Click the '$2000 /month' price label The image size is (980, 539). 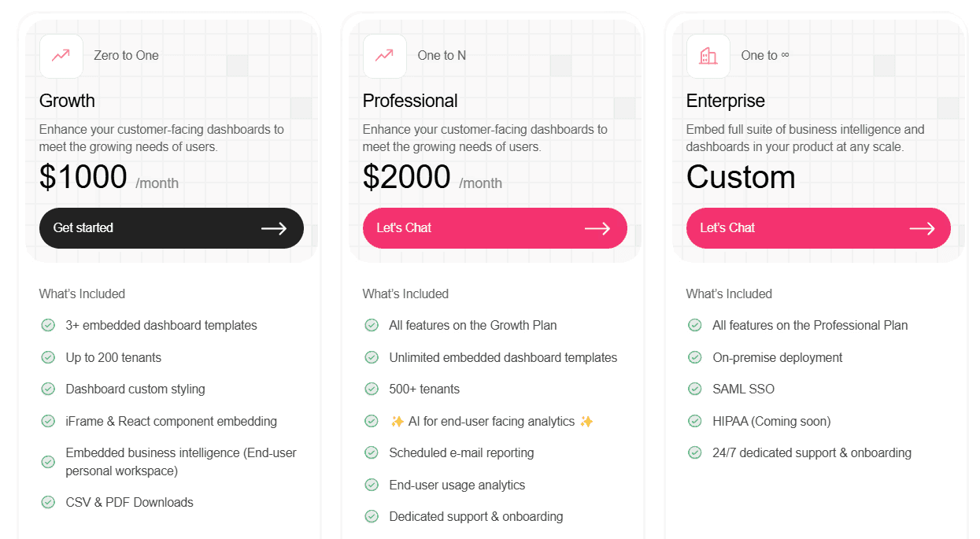[x=433, y=177]
